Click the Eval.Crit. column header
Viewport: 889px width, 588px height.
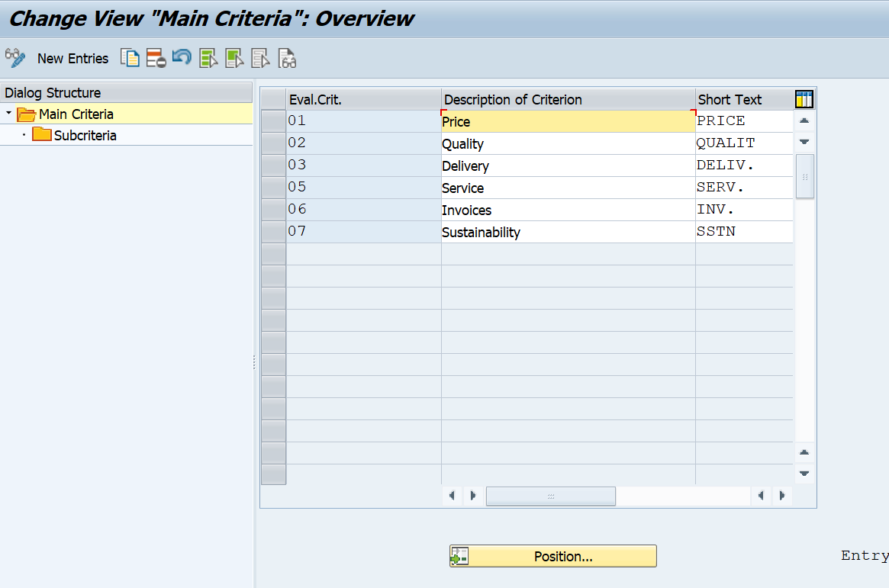click(363, 99)
